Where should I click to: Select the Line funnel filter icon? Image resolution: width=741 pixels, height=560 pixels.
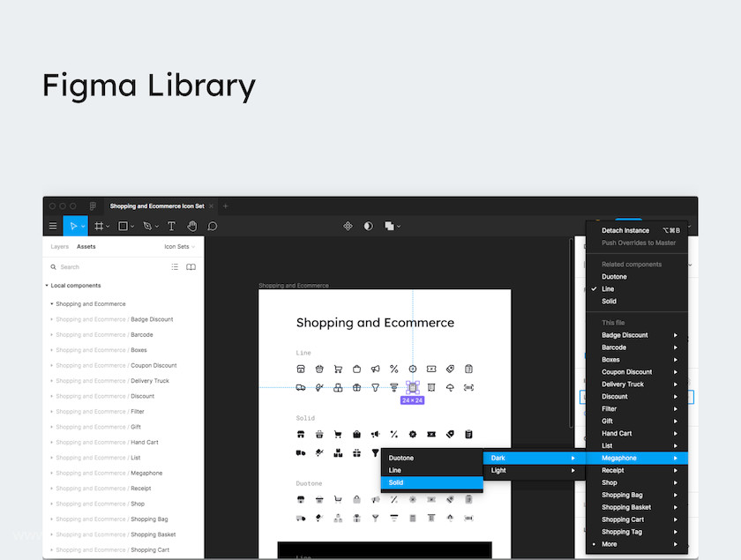375,387
